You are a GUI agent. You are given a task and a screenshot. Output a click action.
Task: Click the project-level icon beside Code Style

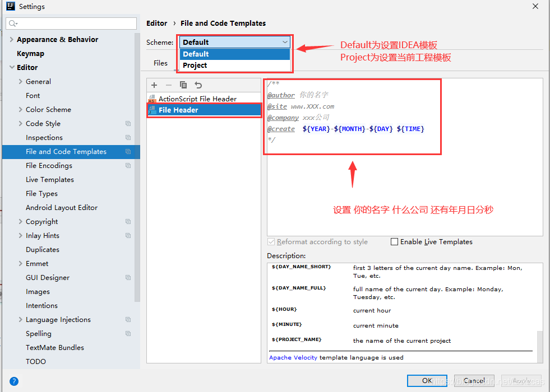(x=128, y=124)
